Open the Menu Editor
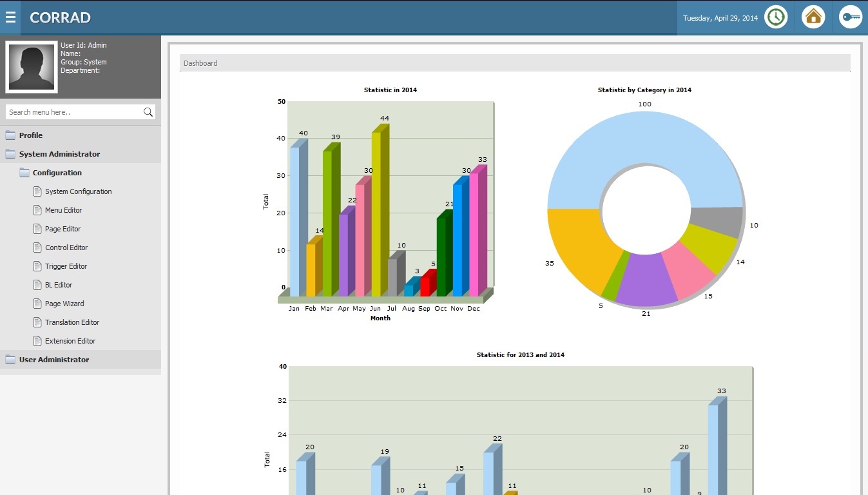Viewport: 868px width, 495px height. [x=63, y=210]
